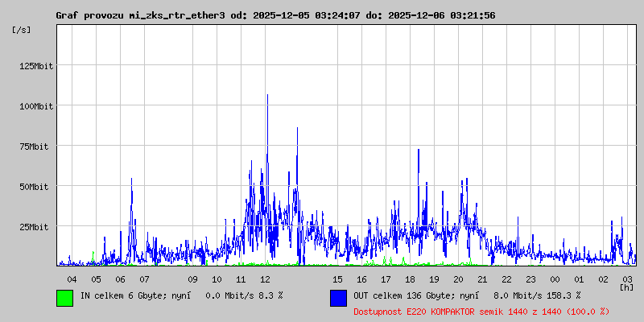Viewport: 644px width, 322px height.
Task: Click the '[/s]' unit label at top-left
Action: point(22,29)
